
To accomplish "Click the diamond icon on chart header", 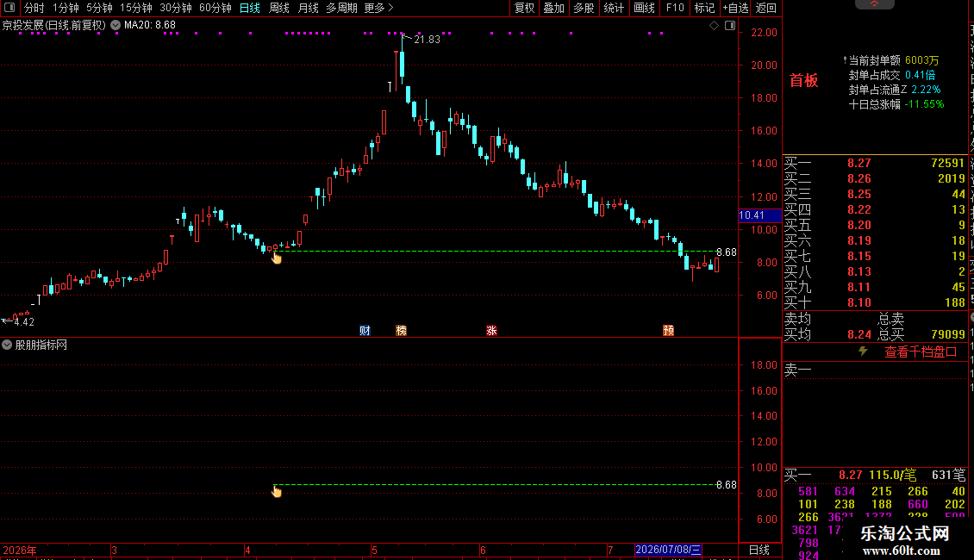I will pyautogui.click(x=715, y=26).
